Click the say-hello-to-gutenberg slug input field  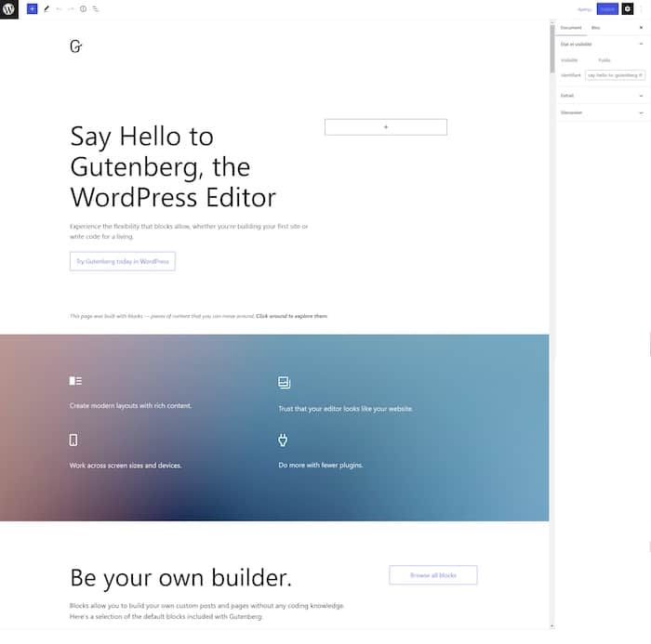(x=615, y=75)
